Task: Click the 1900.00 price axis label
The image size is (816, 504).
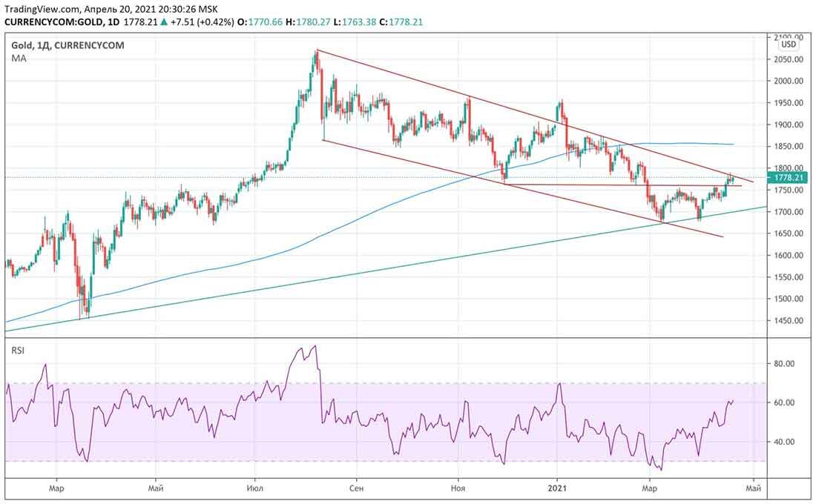Action: point(788,125)
